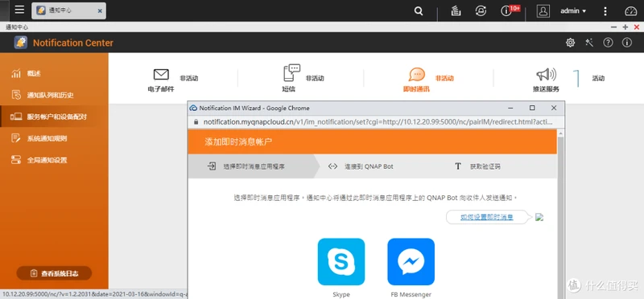This screenshot has width=644, height=299.
Task: Open 通知队列和历史 in sidebar
Action: (x=54, y=95)
